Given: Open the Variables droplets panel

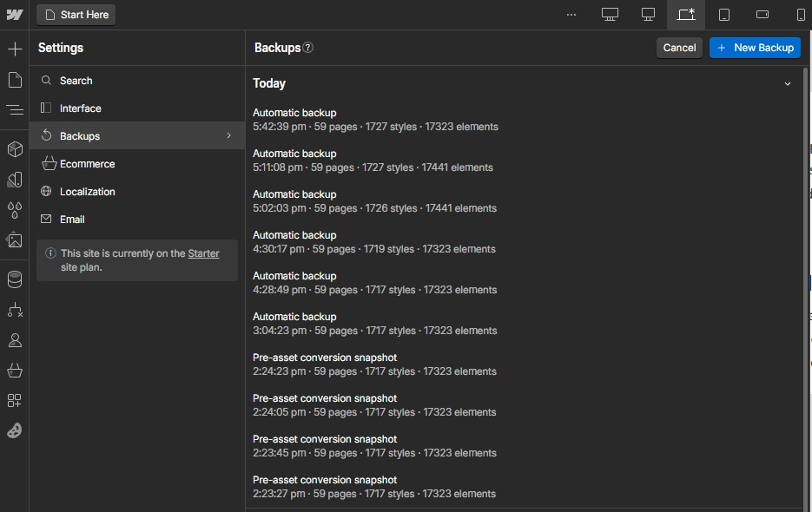Looking at the screenshot, I should tap(15, 210).
